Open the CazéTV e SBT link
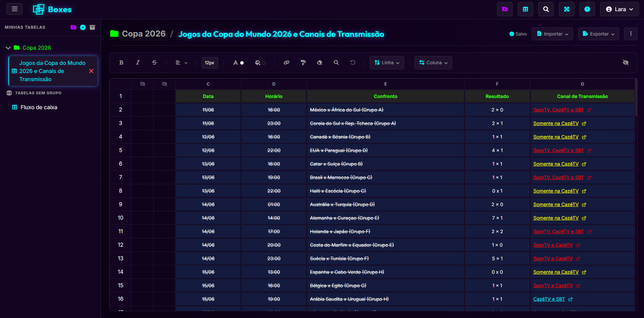 coord(549,299)
